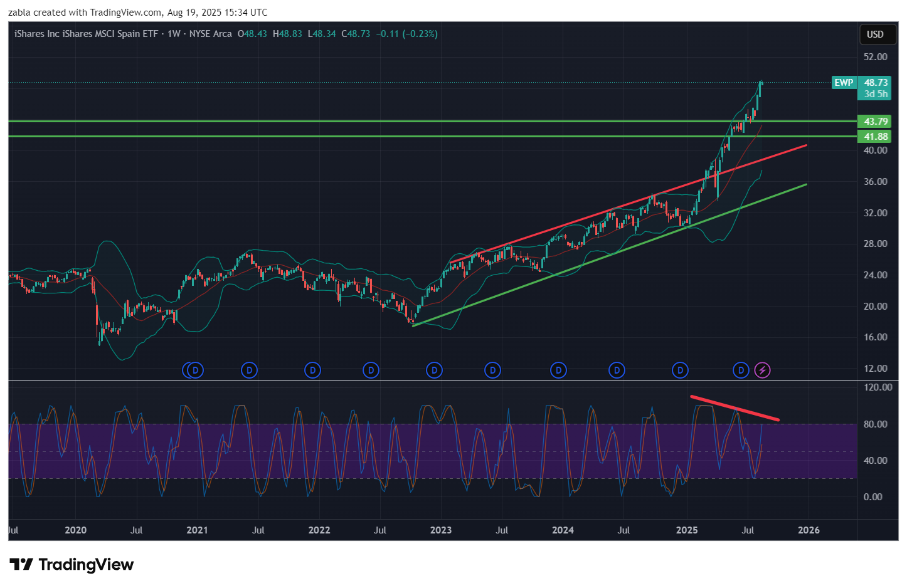Screen dimensions: 907x588
Task: Click the 80.00 level on oscillator scale
Action: [875, 424]
